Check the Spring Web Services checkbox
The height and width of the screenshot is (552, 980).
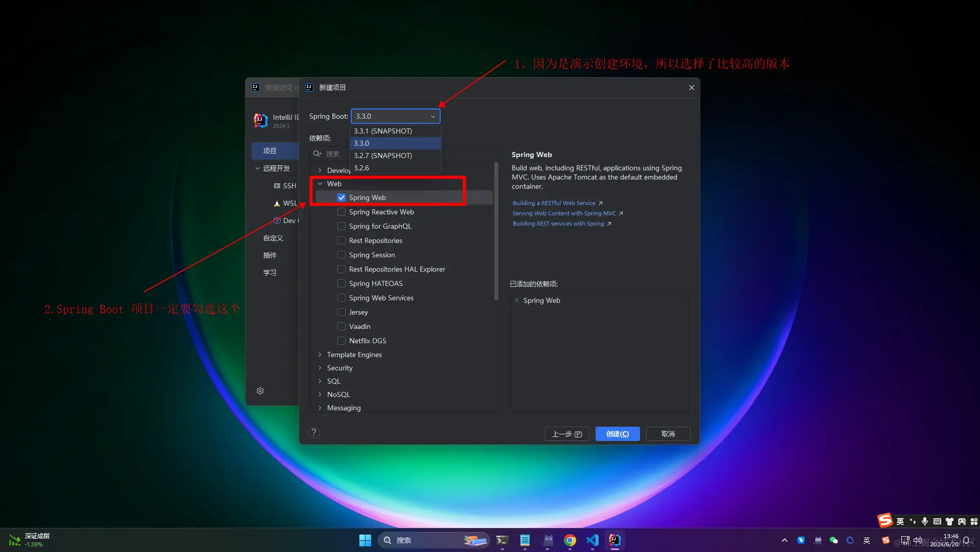[341, 298]
